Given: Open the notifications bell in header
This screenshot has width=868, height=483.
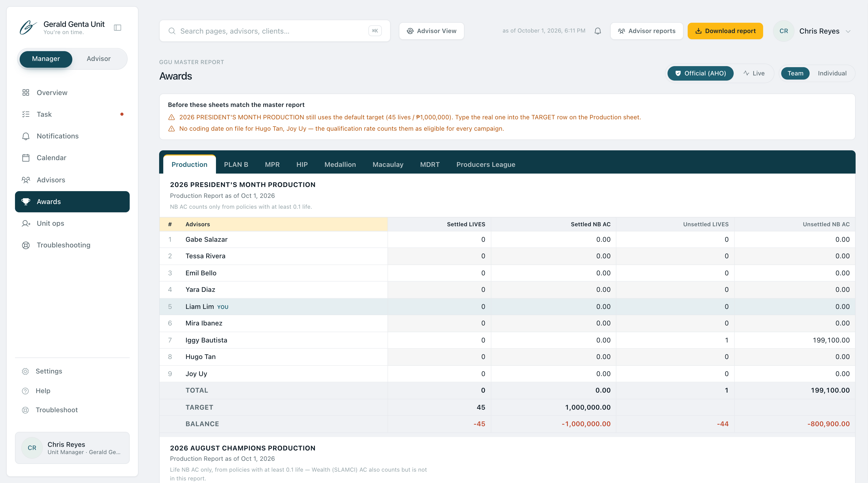Looking at the screenshot, I should [x=598, y=31].
